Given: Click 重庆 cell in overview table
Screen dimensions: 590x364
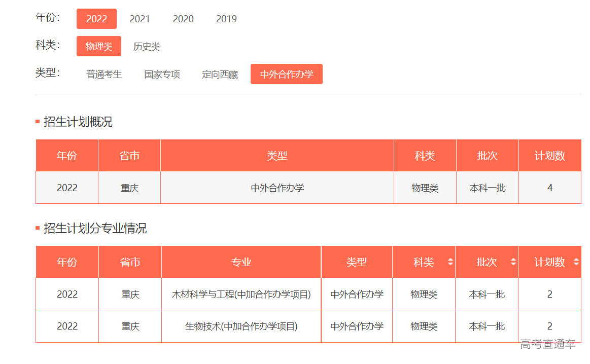Looking at the screenshot, I should pos(129,188).
